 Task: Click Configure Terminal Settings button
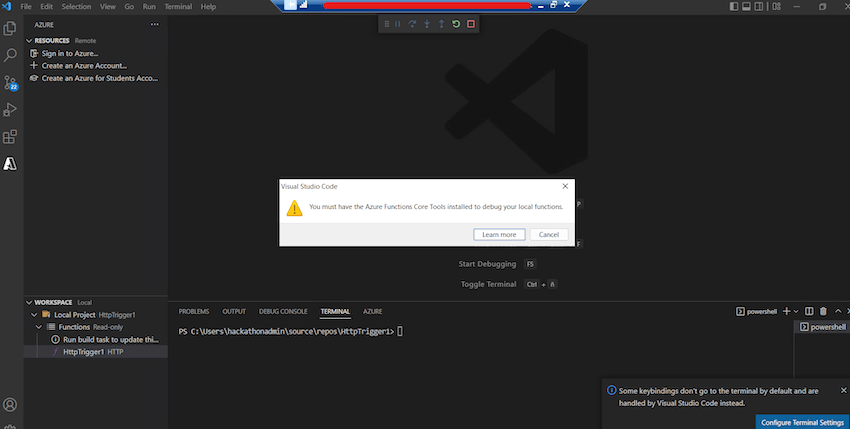click(x=802, y=422)
